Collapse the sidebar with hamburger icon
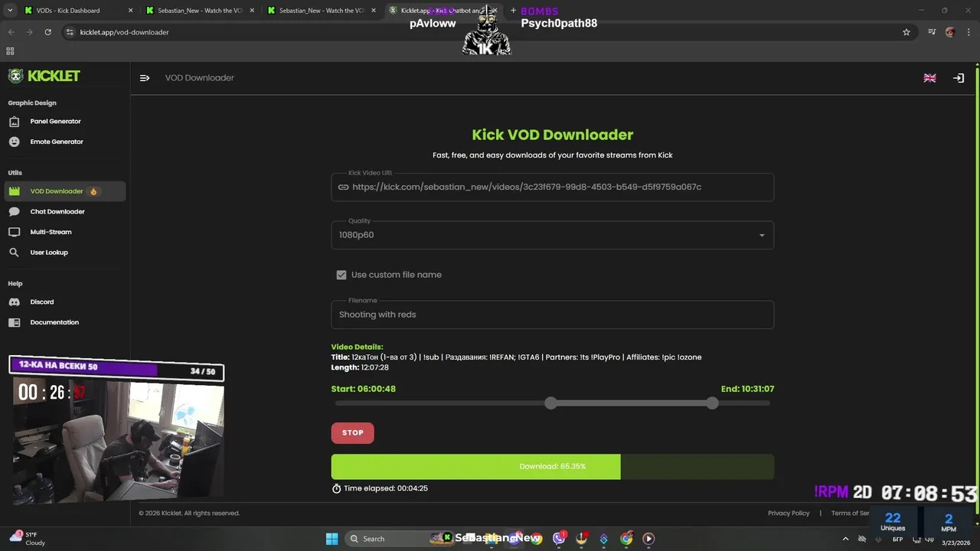Image resolution: width=980 pixels, height=551 pixels. [x=145, y=78]
